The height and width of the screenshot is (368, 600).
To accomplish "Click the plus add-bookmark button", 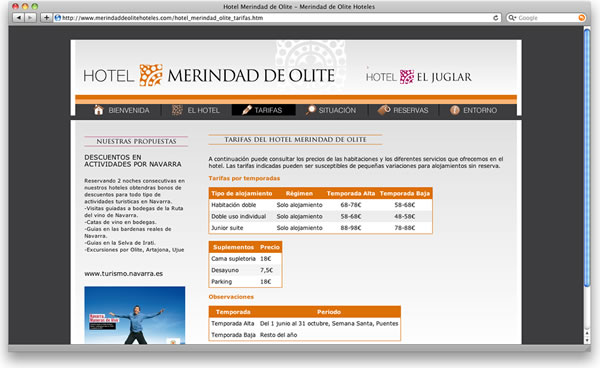I will coord(46,18).
